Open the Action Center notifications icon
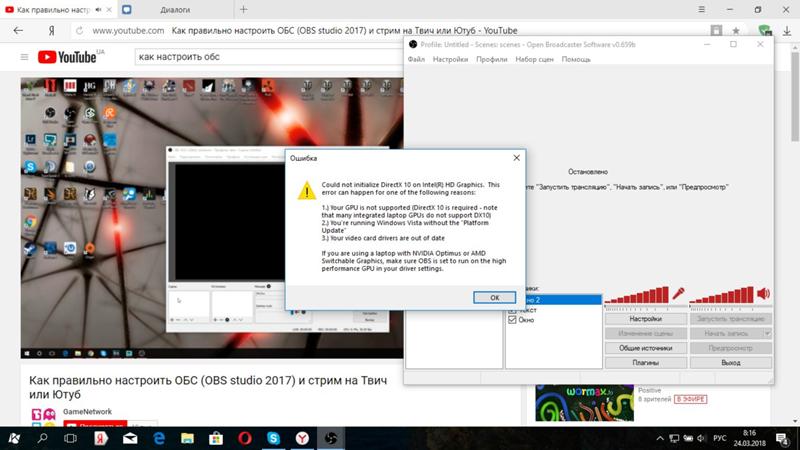The height and width of the screenshot is (450, 800). (x=782, y=438)
